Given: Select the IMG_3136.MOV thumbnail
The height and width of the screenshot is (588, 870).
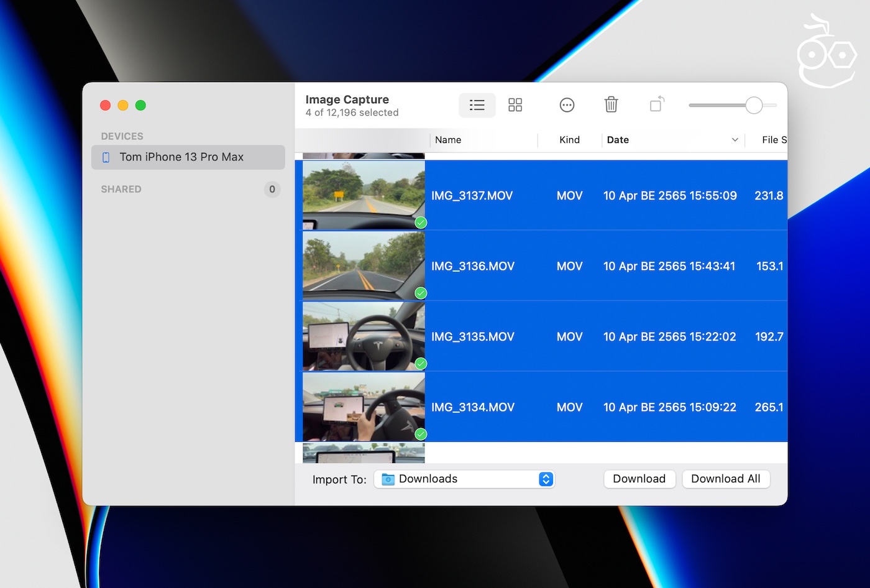Looking at the screenshot, I should click(x=364, y=266).
